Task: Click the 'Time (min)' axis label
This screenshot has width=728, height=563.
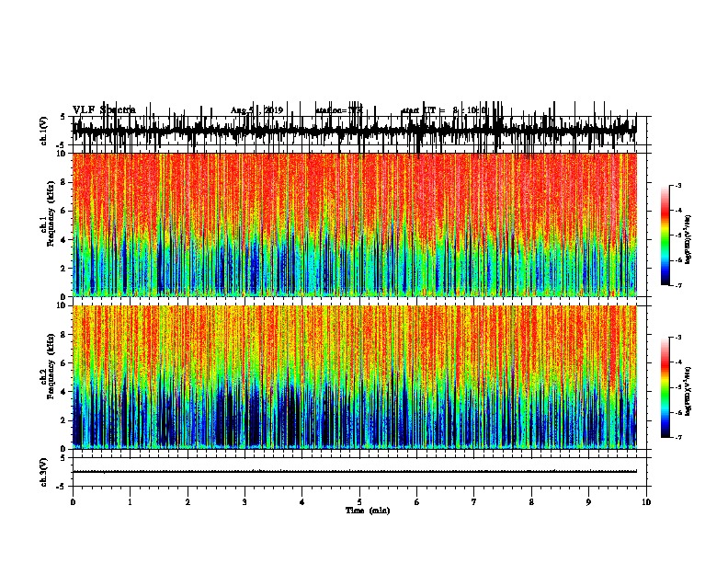Action: (x=368, y=511)
